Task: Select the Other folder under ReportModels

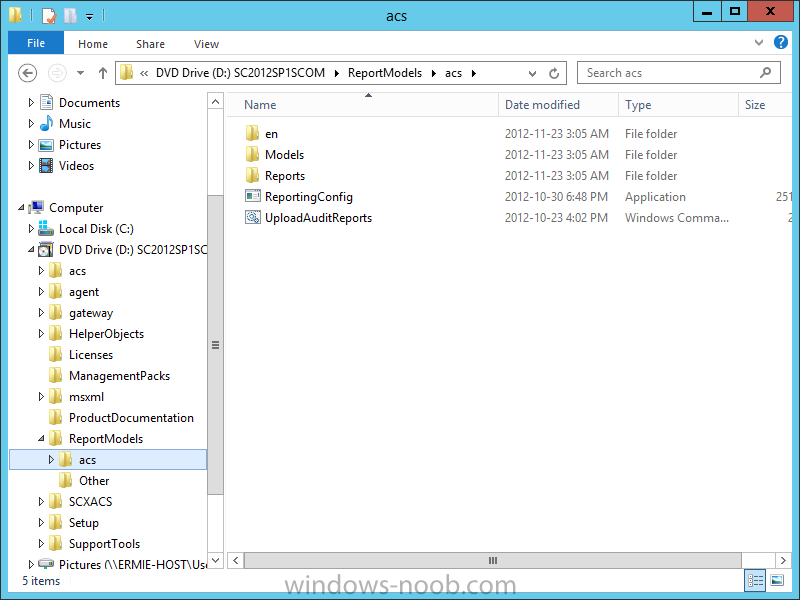Action: pyautogui.click(x=94, y=481)
